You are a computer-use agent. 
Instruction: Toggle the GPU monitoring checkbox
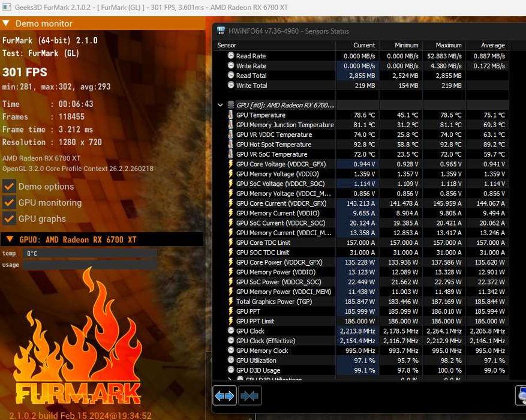(x=9, y=203)
